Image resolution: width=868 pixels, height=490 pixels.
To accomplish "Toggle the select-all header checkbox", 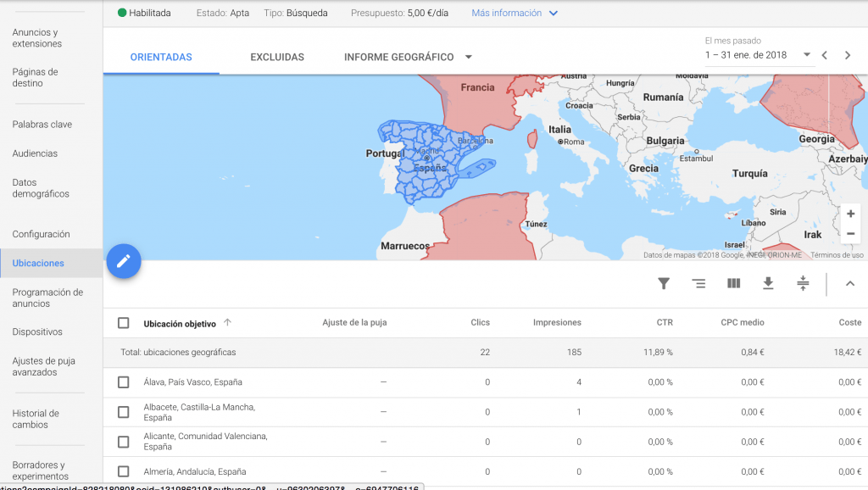I will click(x=124, y=323).
